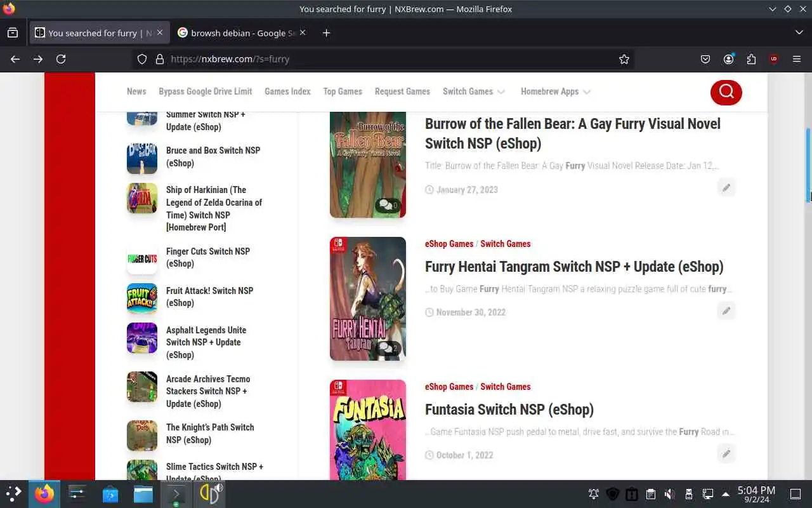The height and width of the screenshot is (508, 812).
Task: Click the Firefox icon in the taskbar
Action: click(44, 493)
